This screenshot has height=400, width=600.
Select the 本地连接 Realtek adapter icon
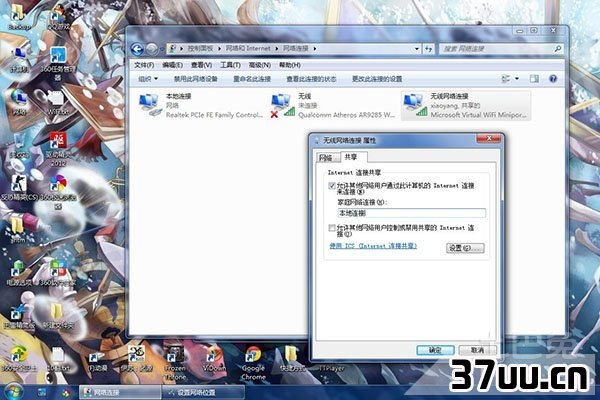click(x=149, y=105)
